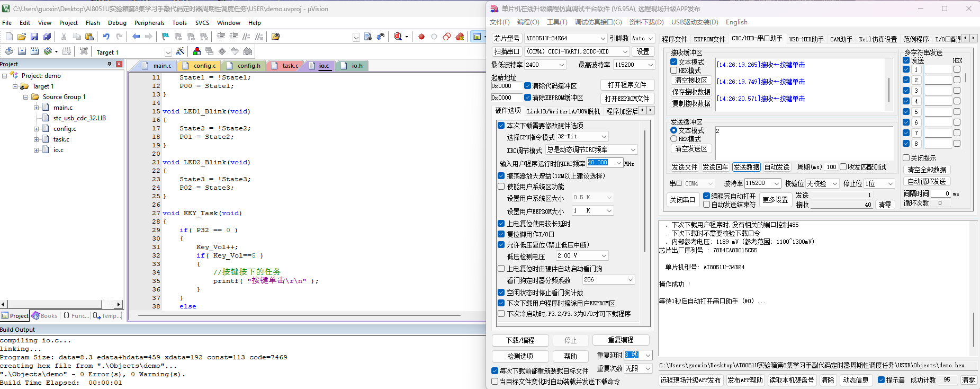This screenshot has height=389, width=980.
Task: Click the New file icon in µVision toolbar
Action: point(9,37)
